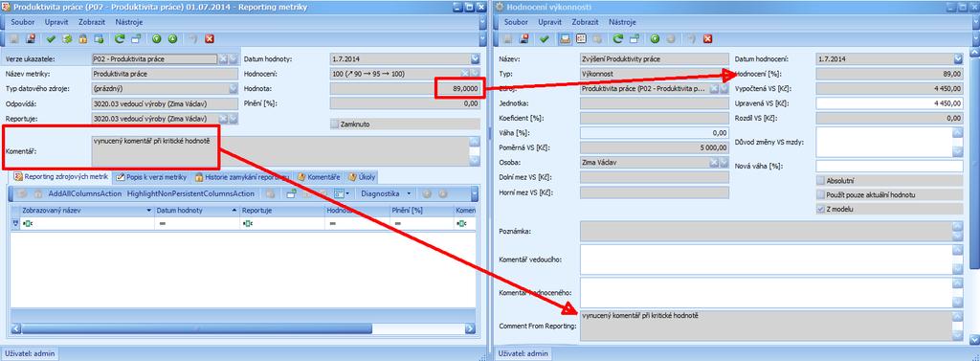Open Zobrazit menu in Hodnocení výkonnosti window
The width and height of the screenshot is (980, 361).
pos(586,22)
